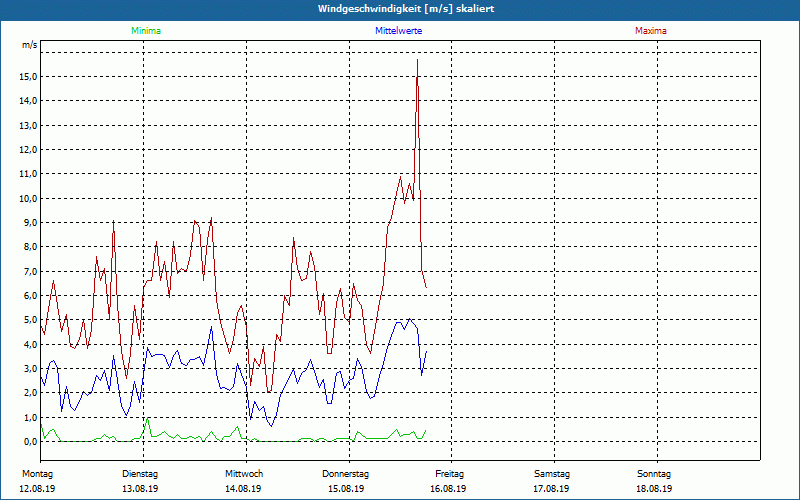Click the '18.08.19' date label
Image resolution: width=800 pixels, height=500 pixels.
coord(654,489)
